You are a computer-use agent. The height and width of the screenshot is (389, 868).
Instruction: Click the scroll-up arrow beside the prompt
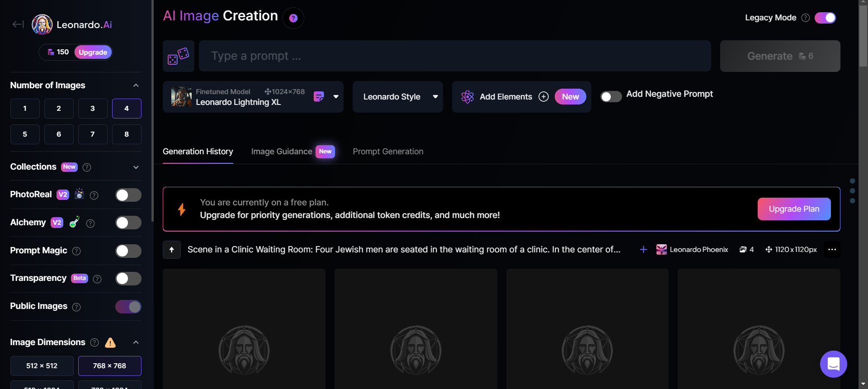tap(172, 250)
